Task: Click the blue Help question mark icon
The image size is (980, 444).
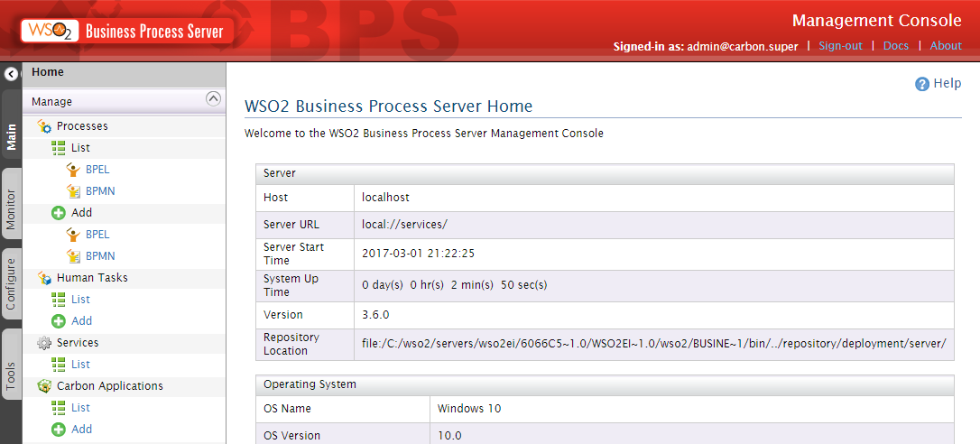Action: click(922, 85)
